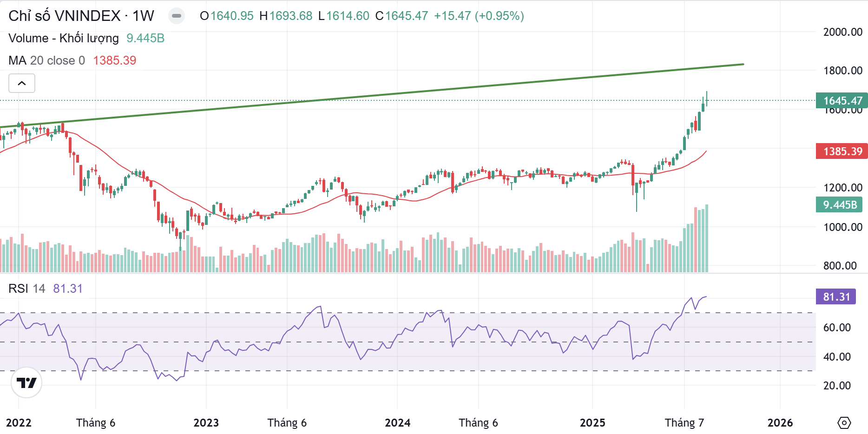Click the 20.00 level on RSI scale

tap(837, 386)
